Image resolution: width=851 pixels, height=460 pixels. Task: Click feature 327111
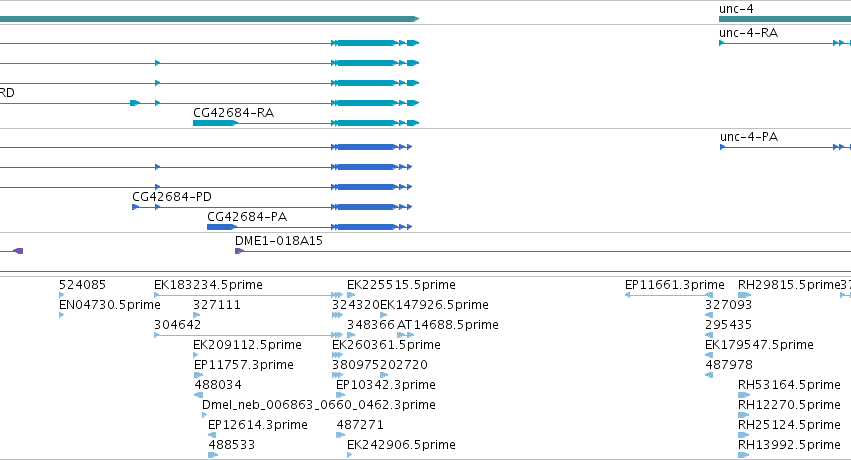pyautogui.click(x=217, y=305)
